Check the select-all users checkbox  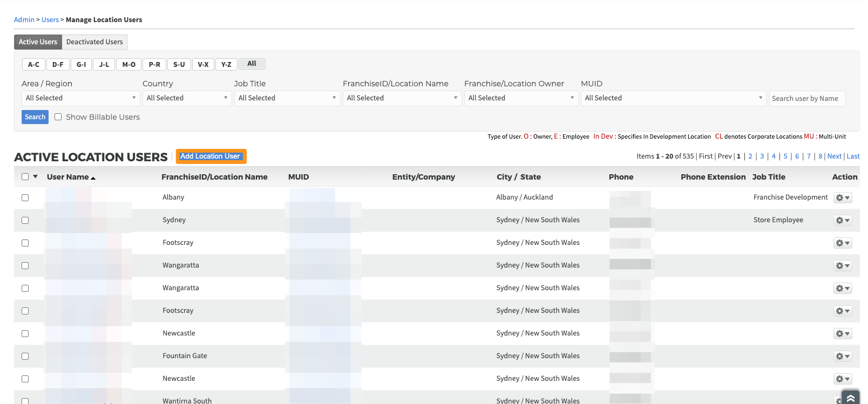(25, 176)
